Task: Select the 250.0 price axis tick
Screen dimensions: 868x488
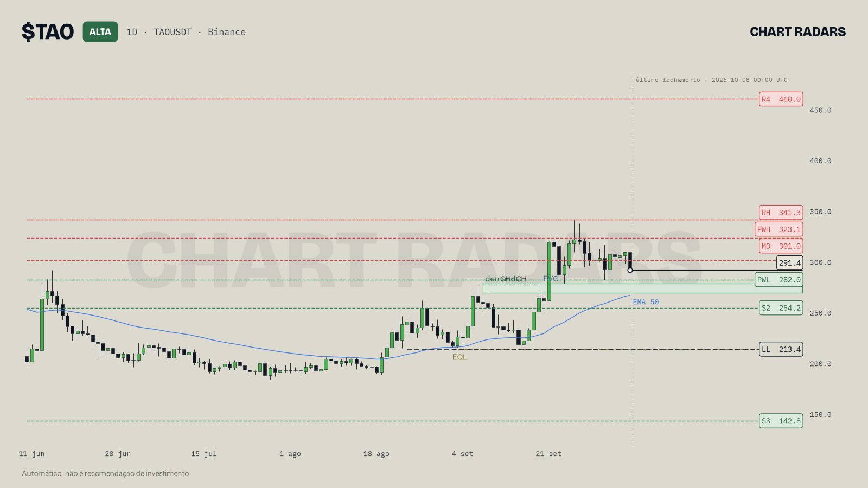Action: coord(820,313)
